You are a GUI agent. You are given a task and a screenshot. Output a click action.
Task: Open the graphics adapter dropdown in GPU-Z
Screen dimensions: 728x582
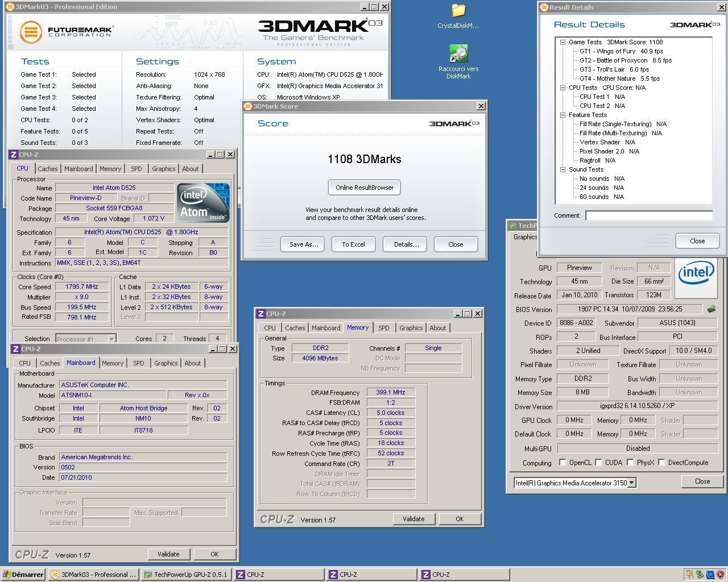point(631,483)
